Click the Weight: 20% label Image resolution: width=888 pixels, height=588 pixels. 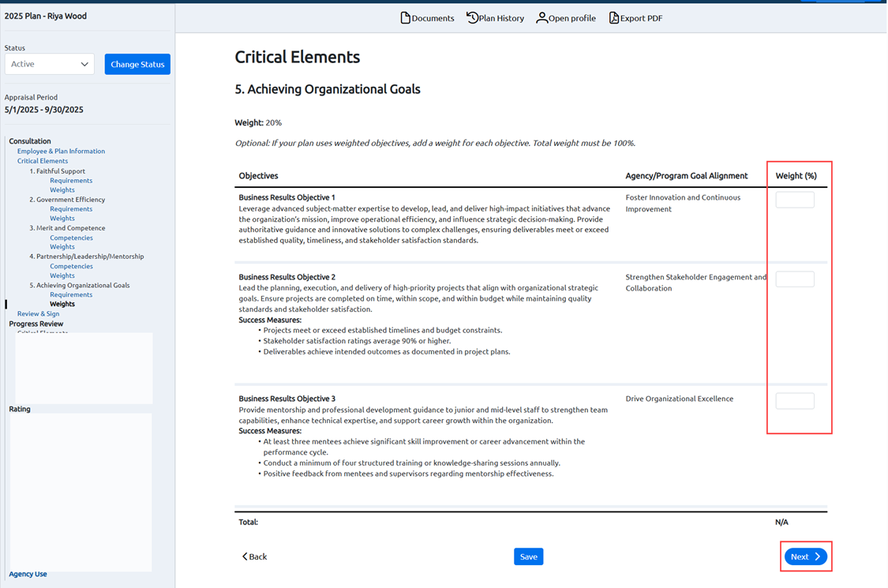(x=257, y=122)
